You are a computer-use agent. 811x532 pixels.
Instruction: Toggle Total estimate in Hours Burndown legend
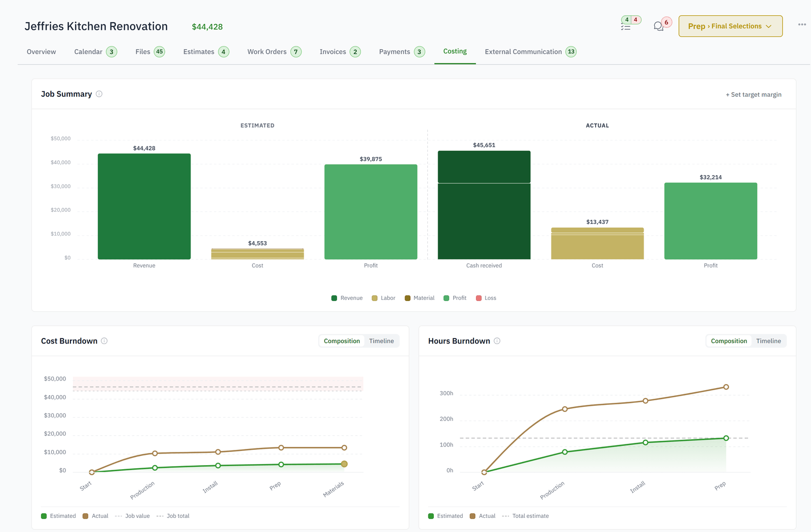click(526, 516)
